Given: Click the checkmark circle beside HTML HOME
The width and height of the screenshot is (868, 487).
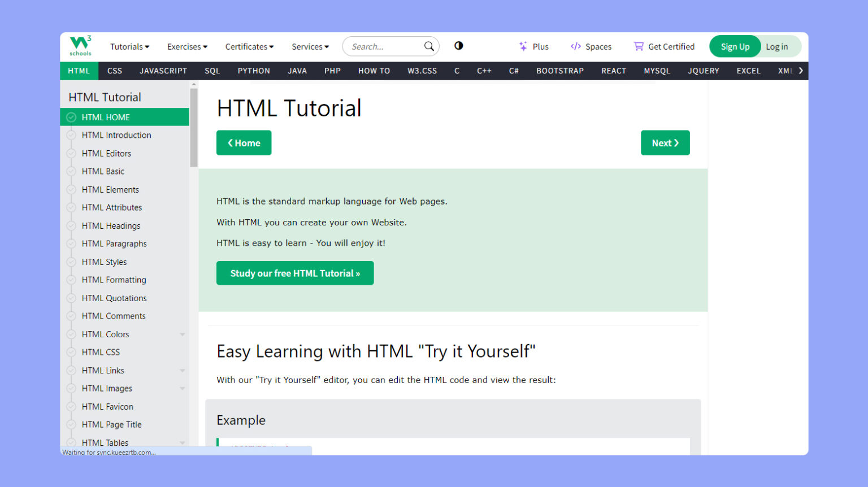Looking at the screenshot, I should (71, 117).
